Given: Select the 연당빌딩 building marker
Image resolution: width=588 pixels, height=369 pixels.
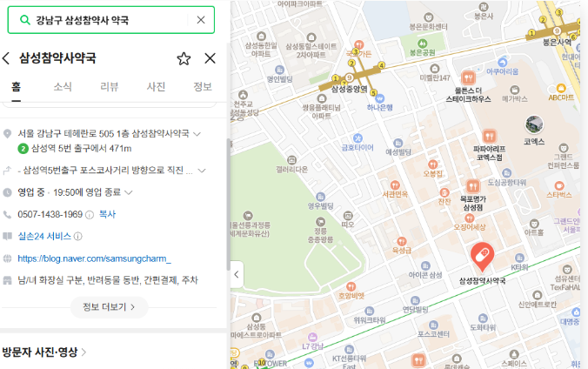Looking at the screenshot, I should click(x=415, y=300).
